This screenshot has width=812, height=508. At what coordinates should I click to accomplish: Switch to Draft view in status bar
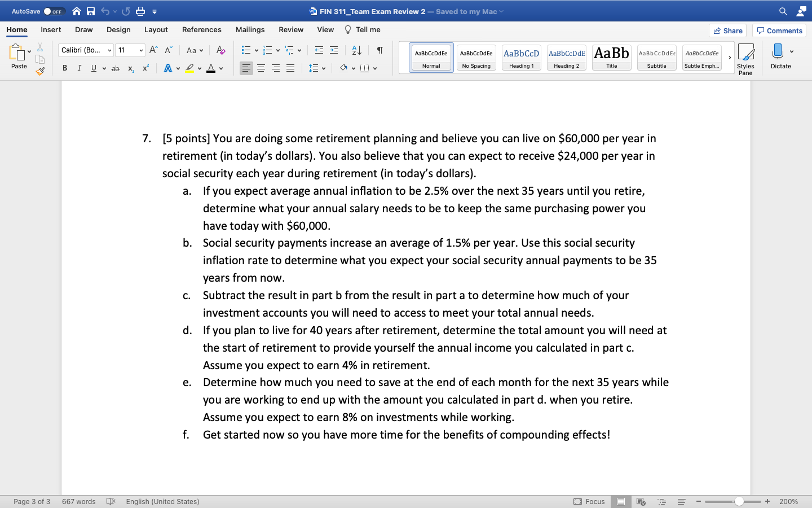pos(681,501)
